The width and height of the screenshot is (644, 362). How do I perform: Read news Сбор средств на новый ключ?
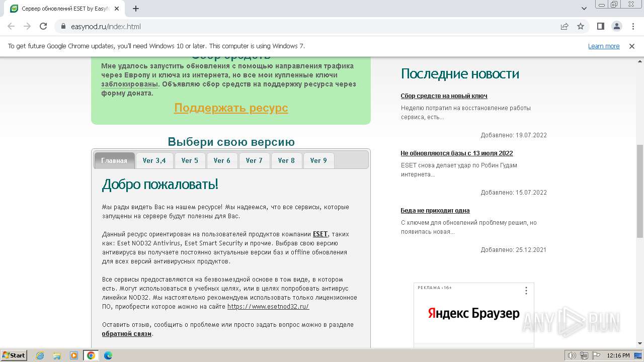pos(444,96)
